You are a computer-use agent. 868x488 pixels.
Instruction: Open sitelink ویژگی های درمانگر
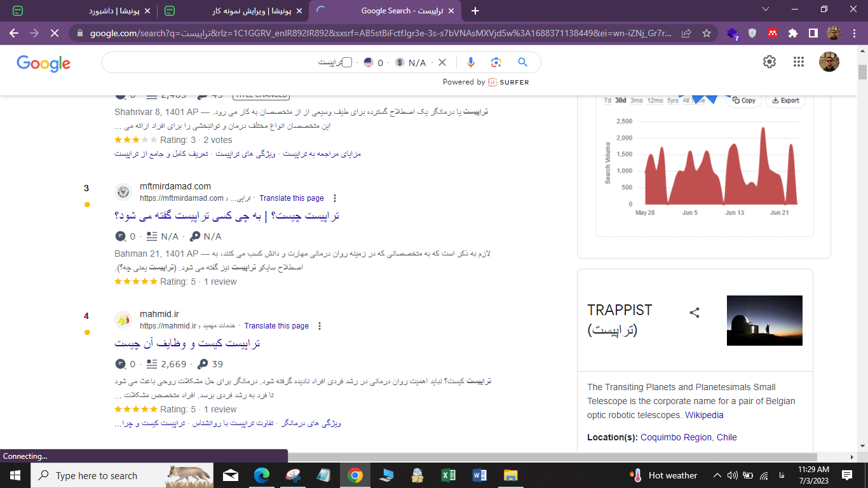(312, 423)
